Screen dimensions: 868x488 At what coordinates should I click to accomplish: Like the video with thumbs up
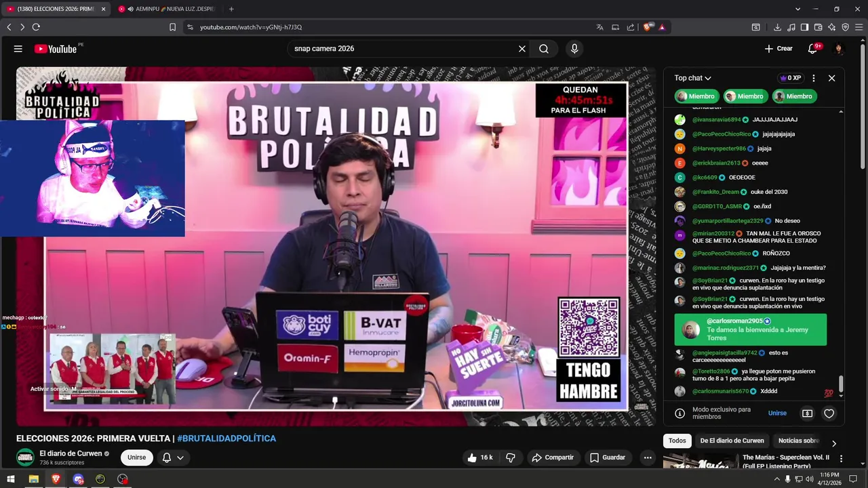[x=480, y=457]
